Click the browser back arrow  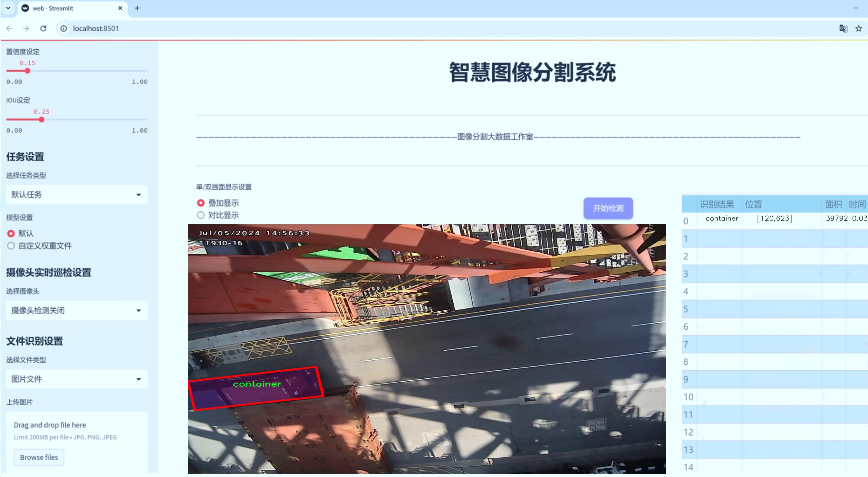[x=9, y=28]
